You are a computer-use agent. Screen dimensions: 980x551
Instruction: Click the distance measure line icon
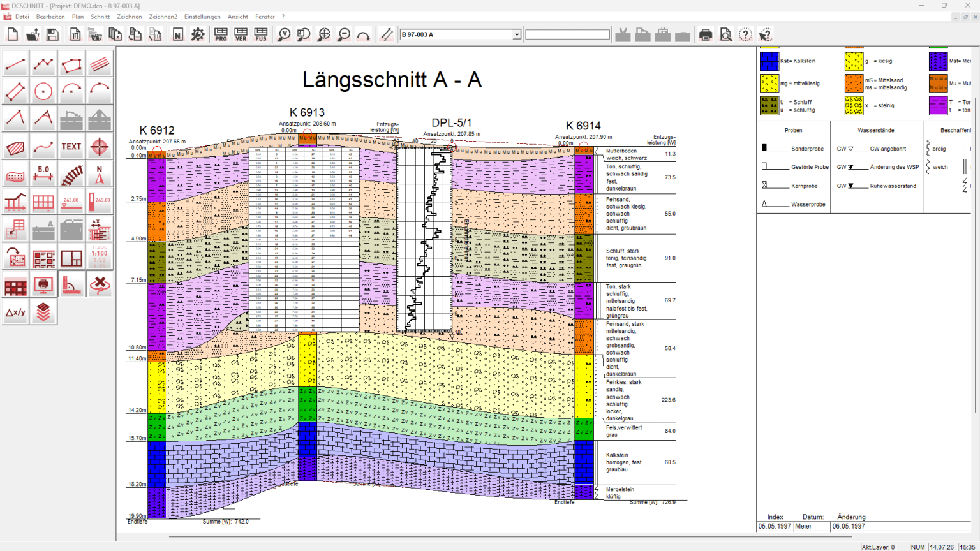[x=387, y=34]
